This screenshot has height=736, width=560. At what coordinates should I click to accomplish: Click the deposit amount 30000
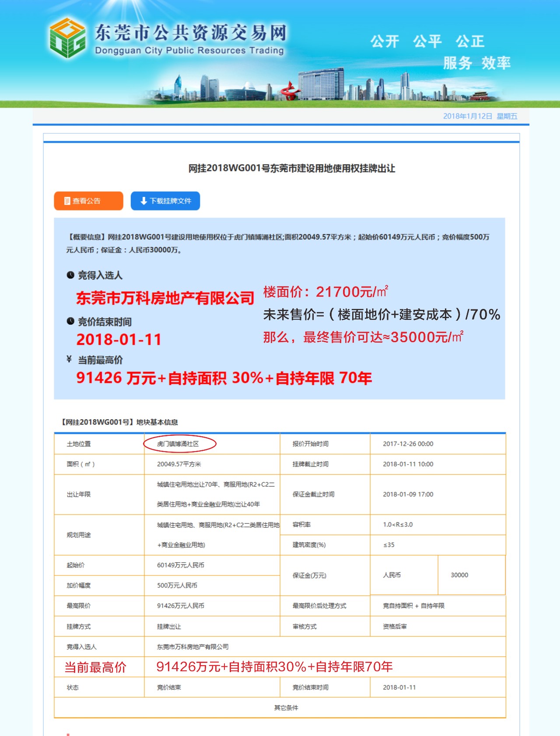click(x=459, y=575)
